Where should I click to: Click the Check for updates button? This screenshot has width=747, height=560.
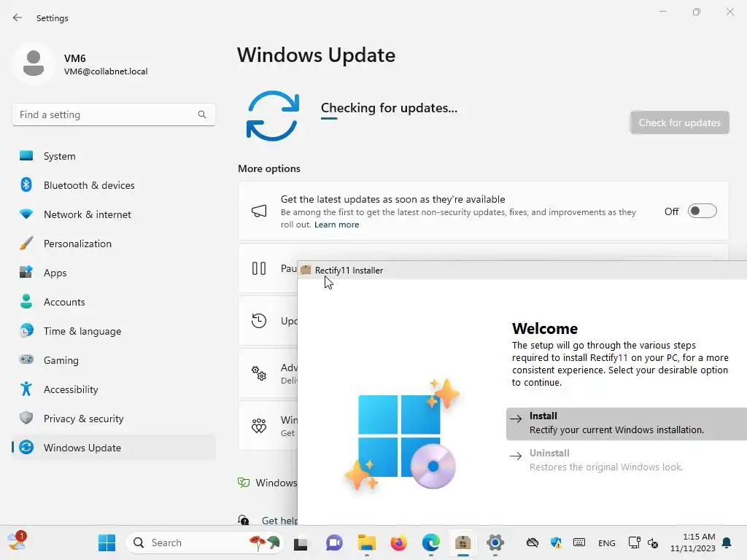point(679,122)
